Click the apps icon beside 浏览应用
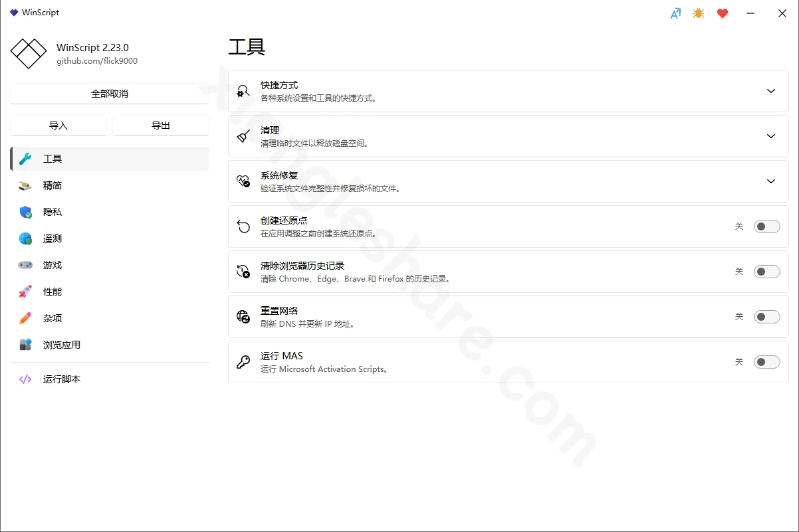The width and height of the screenshot is (799, 532). click(25, 345)
